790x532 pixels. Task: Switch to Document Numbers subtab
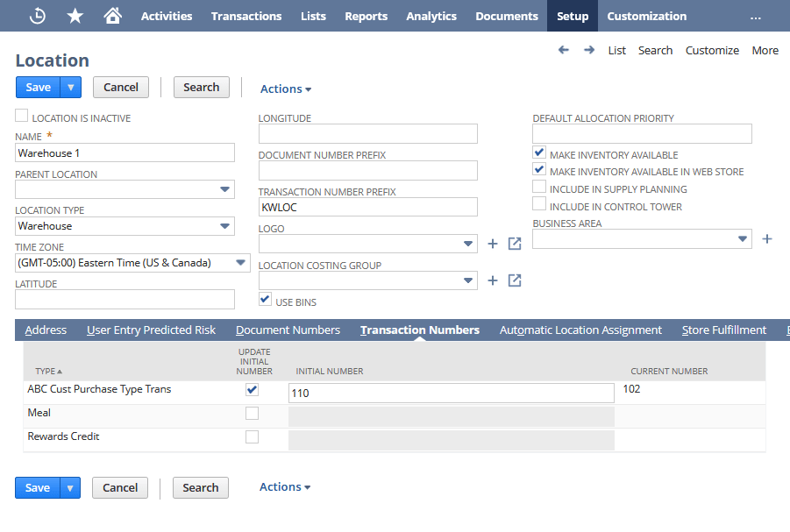point(288,330)
